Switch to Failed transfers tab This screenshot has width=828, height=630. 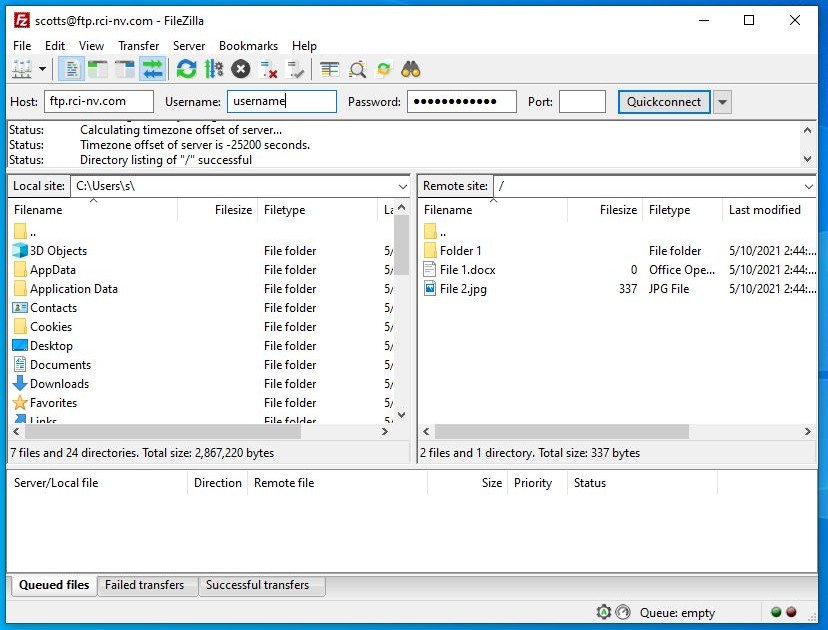click(x=145, y=585)
